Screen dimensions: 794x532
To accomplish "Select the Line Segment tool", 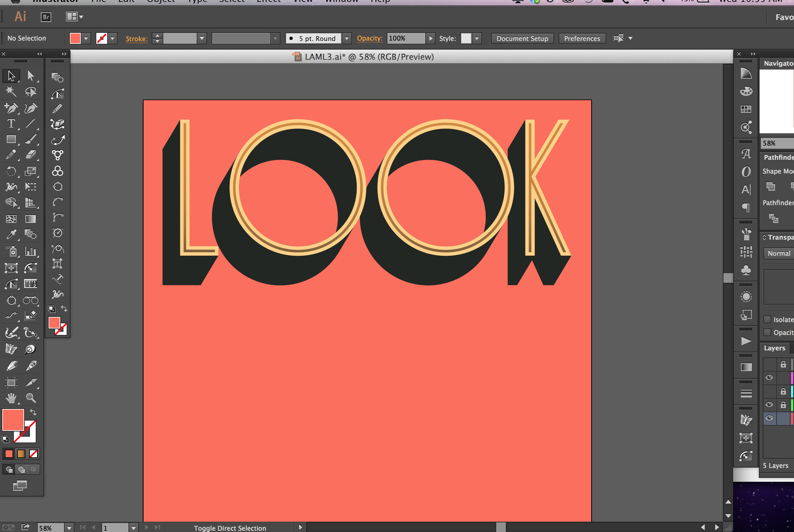I will point(31,124).
